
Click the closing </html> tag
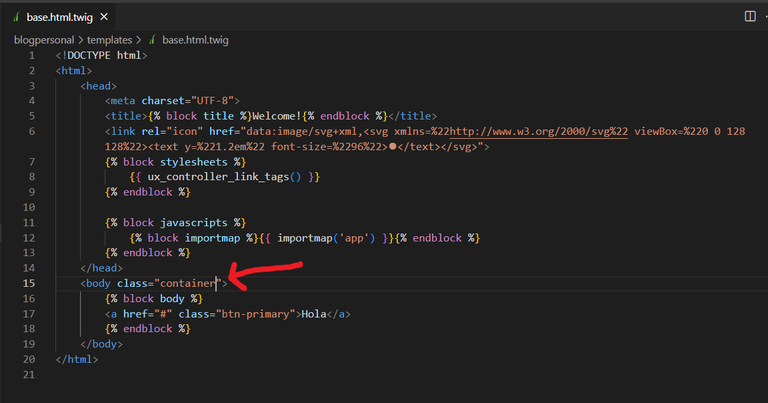tap(77, 359)
